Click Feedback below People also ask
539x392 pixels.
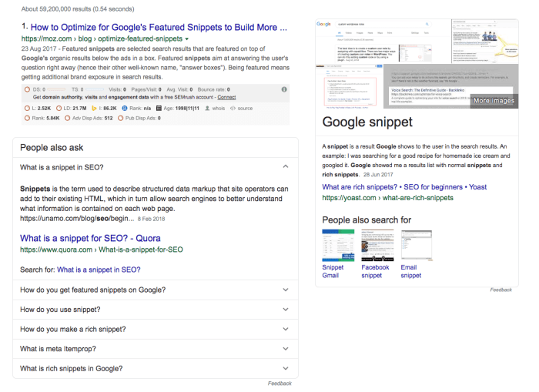[280, 384]
